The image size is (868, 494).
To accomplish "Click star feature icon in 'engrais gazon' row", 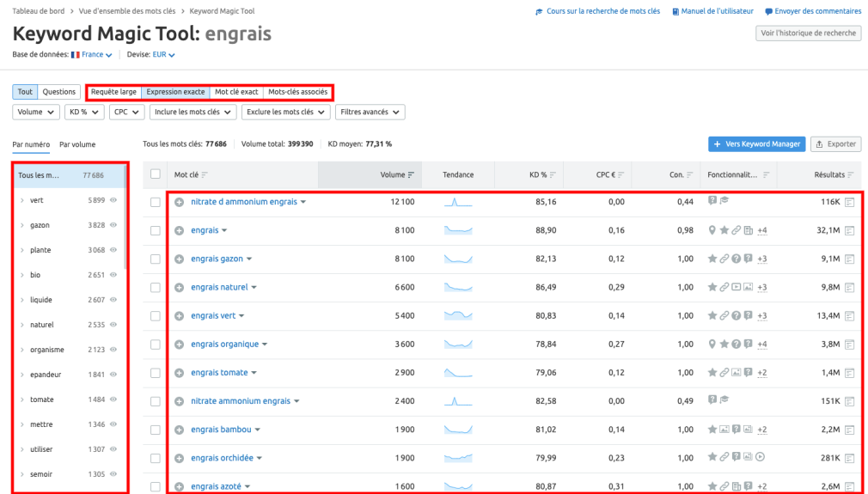I will pos(712,259).
